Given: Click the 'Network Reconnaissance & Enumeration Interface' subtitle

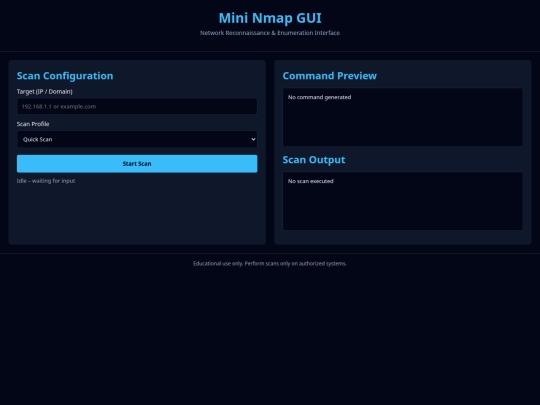Looking at the screenshot, I should click(270, 33).
